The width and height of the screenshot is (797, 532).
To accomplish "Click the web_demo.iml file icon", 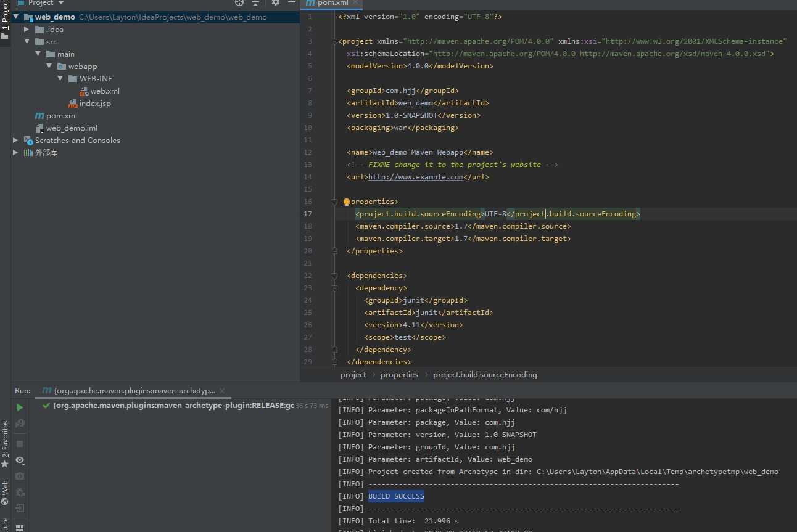I will 39,128.
